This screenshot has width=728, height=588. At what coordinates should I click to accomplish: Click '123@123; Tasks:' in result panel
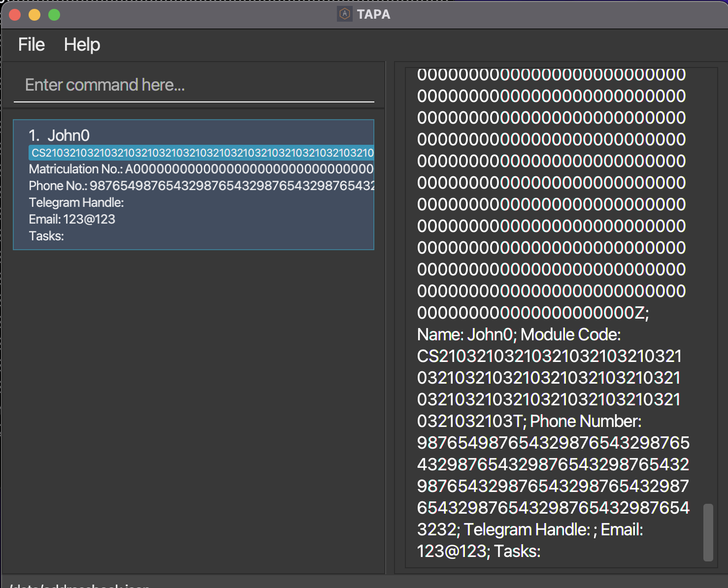click(x=479, y=552)
